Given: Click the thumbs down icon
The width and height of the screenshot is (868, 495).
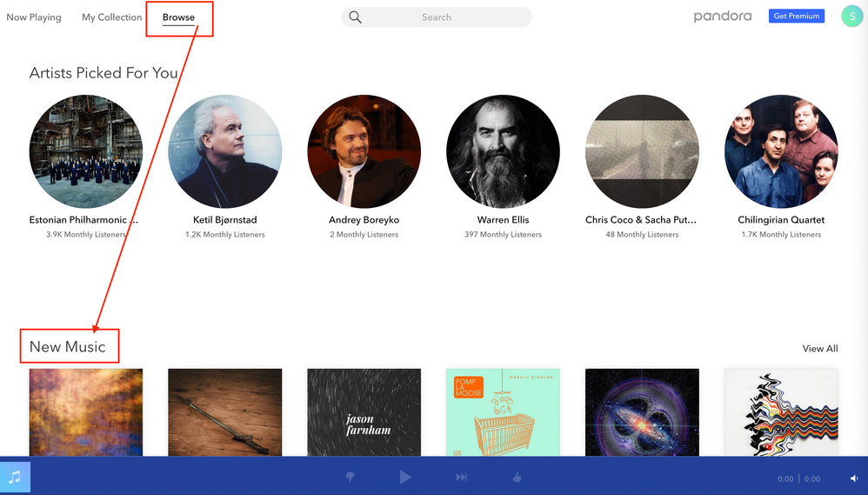Looking at the screenshot, I should [x=350, y=477].
